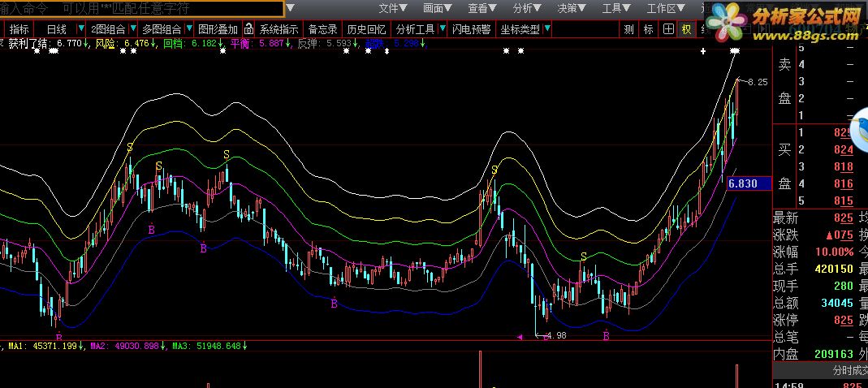Click the 分析工具 button
The image size is (868, 388).
click(415, 29)
